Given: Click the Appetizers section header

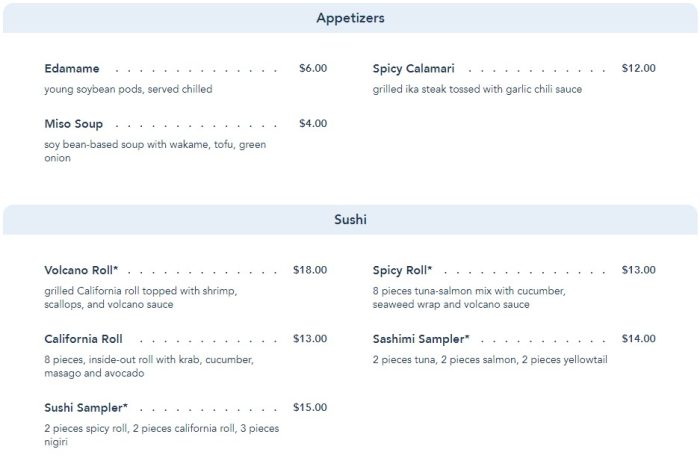Looking at the screenshot, I should point(350,18).
